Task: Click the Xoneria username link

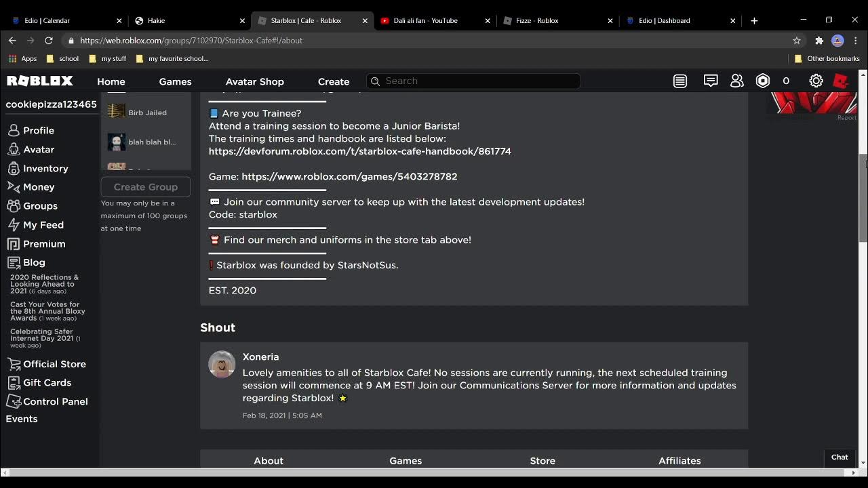Action: [x=260, y=357]
